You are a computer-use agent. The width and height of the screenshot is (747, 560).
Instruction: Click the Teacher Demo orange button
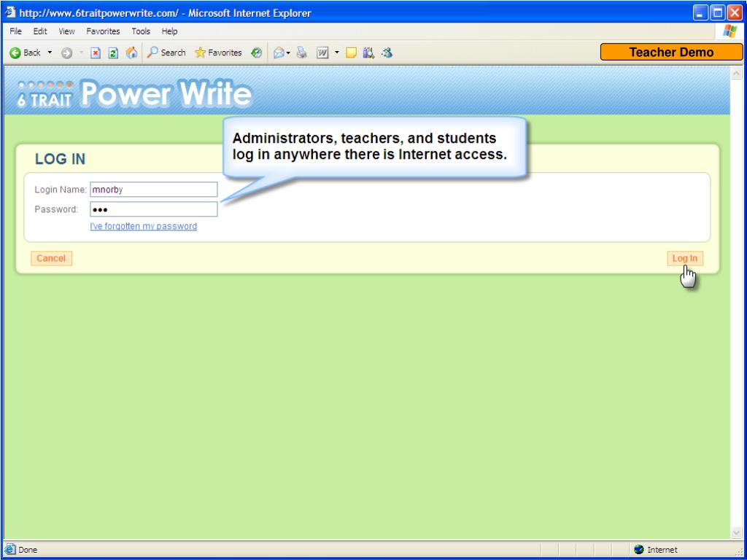[671, 52]
